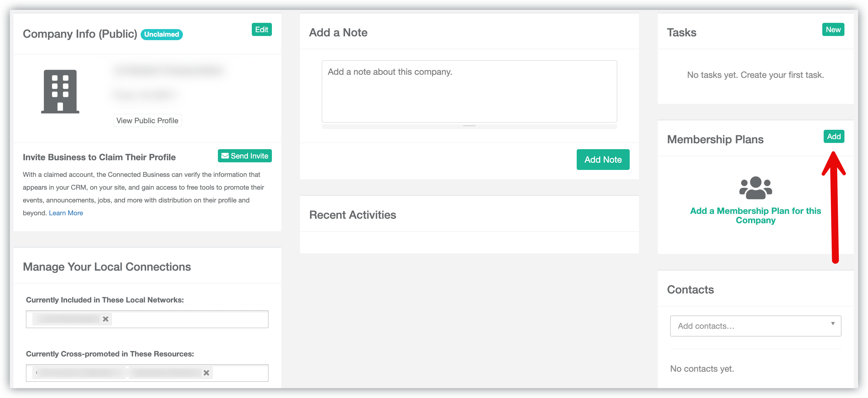
Task: Click the Send Invite button
Action: coord(245,156)
